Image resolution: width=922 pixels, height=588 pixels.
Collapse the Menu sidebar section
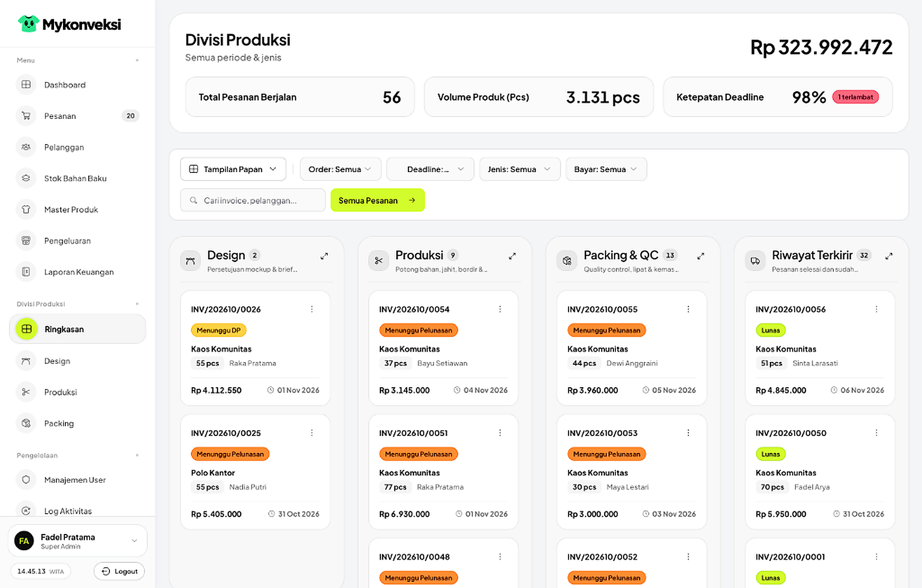pos(137,60)
